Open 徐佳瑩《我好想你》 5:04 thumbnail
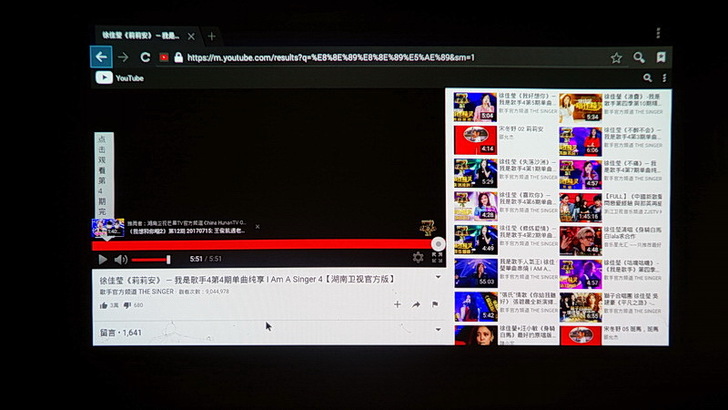728x410 pixels. (x=474, y=107)
